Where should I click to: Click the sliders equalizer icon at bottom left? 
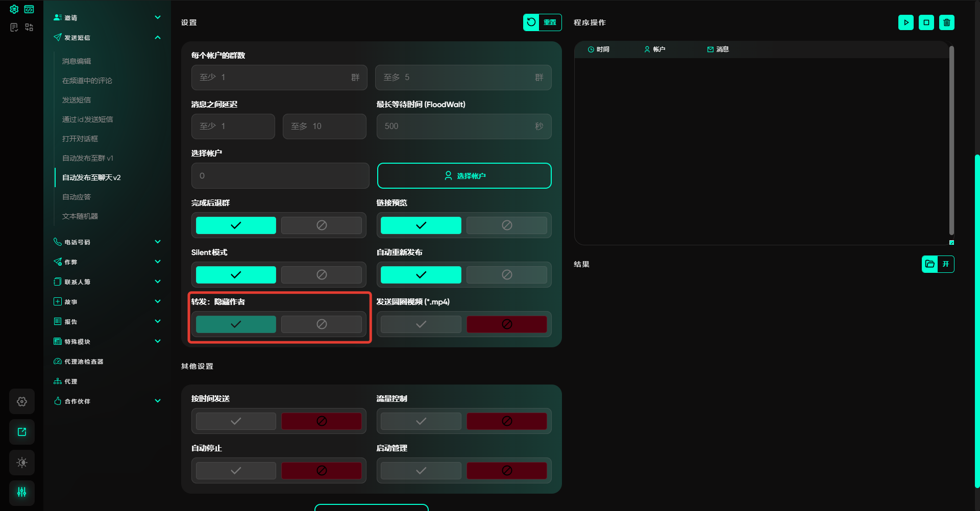coord(22,492)
